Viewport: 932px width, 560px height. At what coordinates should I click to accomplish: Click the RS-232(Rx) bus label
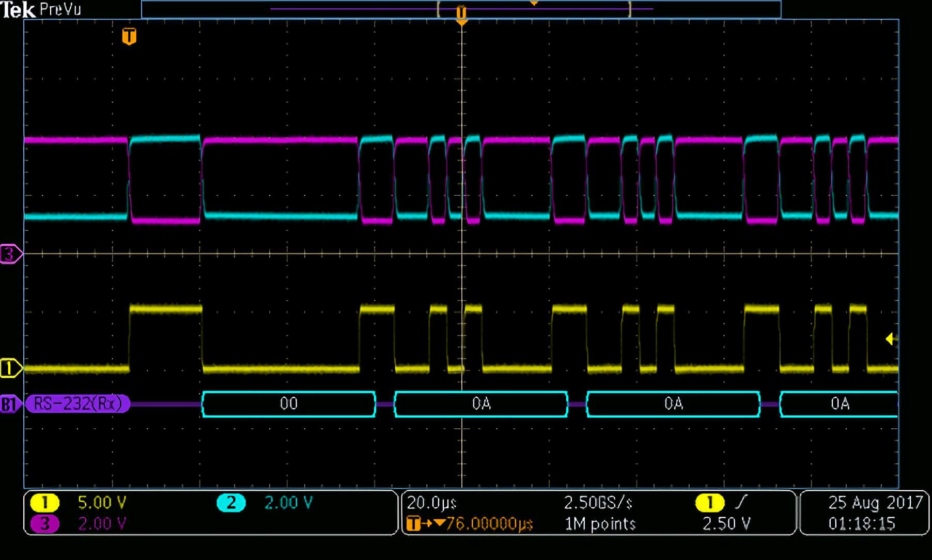77,403
